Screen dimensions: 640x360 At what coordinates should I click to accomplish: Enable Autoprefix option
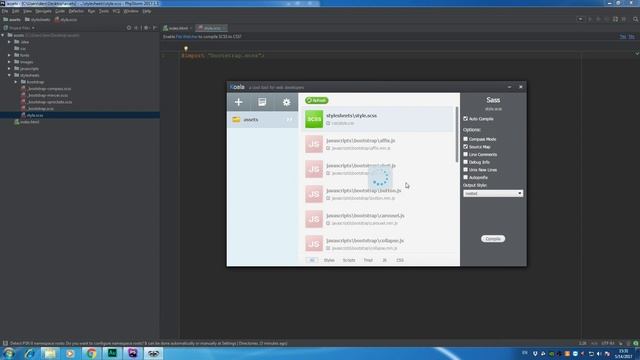(465, 177)
